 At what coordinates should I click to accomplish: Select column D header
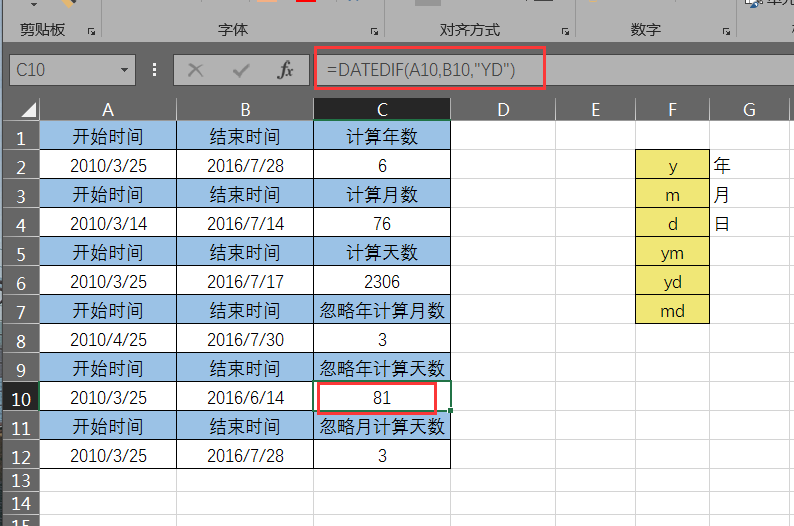(x=503, y=109)
